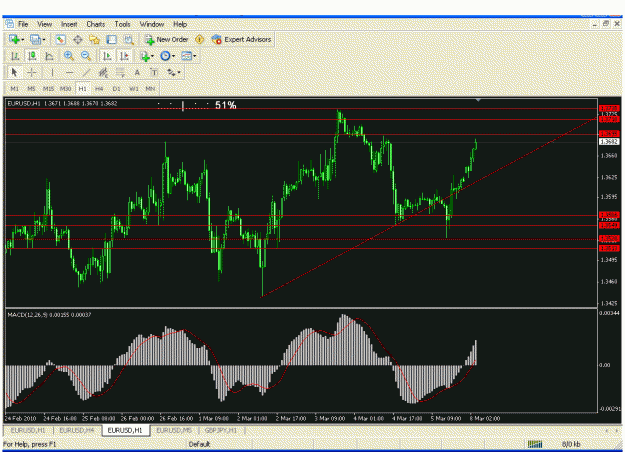Switch timeframe to H4

tap(99, 88)
